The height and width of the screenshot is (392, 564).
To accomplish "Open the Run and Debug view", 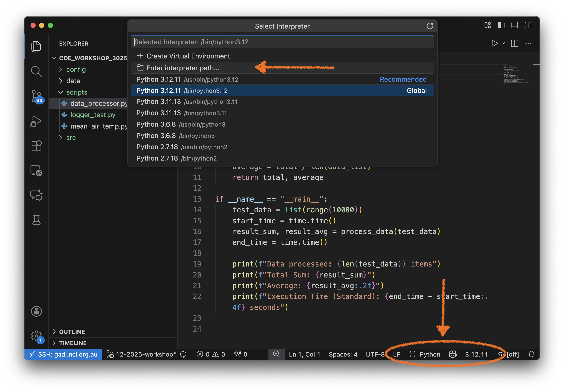I will [36, 121].
